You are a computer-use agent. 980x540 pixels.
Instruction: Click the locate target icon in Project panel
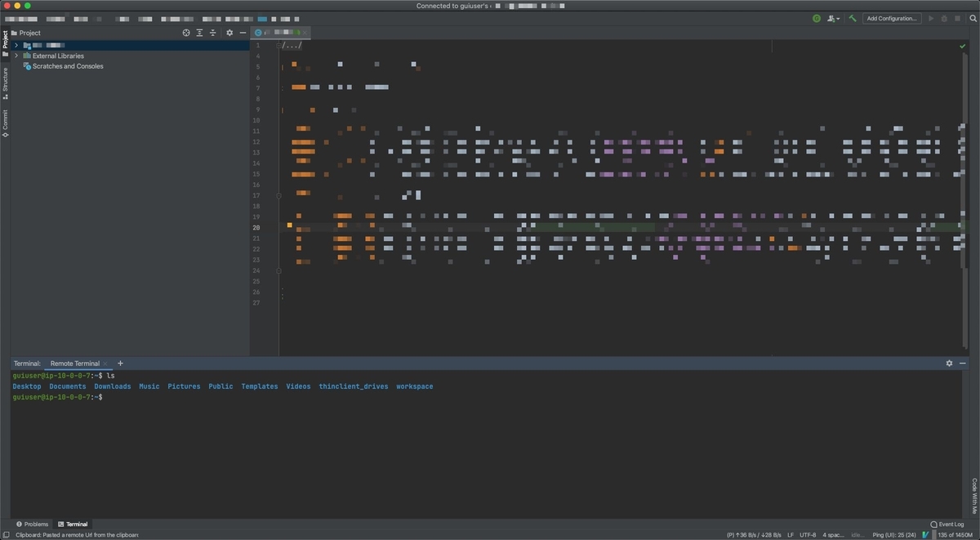click(x=186, y=33)
